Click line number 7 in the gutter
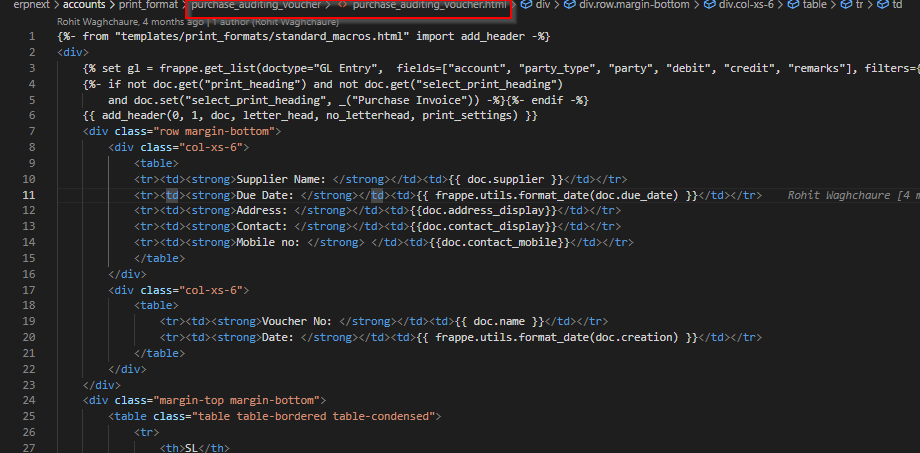This screenshot has width=920, height=453. tap(32, 131)
